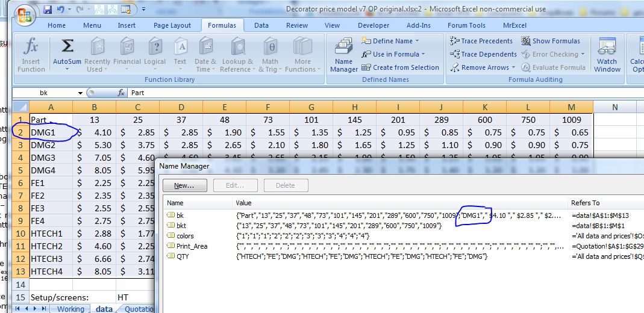Click the Select All corner button
The width and height of the screenshot is (644, 313).
(x=20, y=107)
